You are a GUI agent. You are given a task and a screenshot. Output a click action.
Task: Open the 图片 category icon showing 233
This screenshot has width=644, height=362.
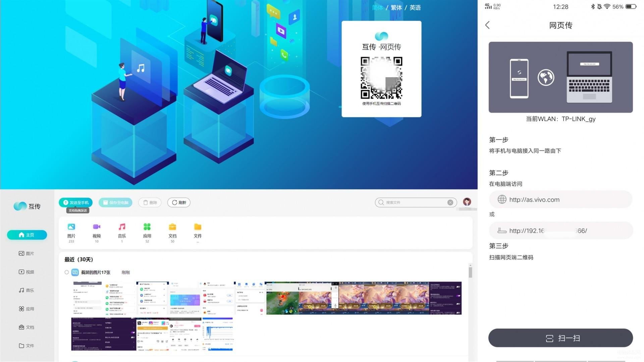tap(71, 227)
